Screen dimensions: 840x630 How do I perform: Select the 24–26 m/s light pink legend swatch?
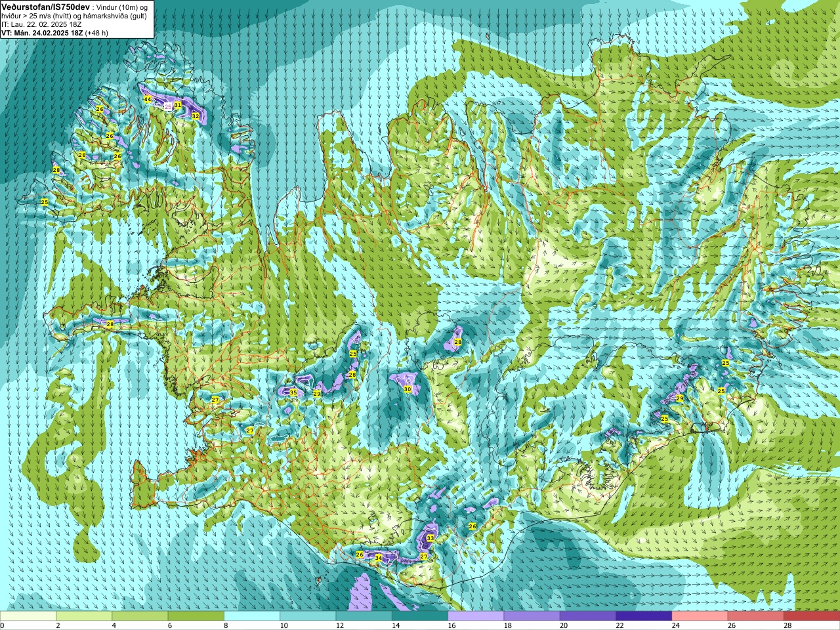coord(700,616)
